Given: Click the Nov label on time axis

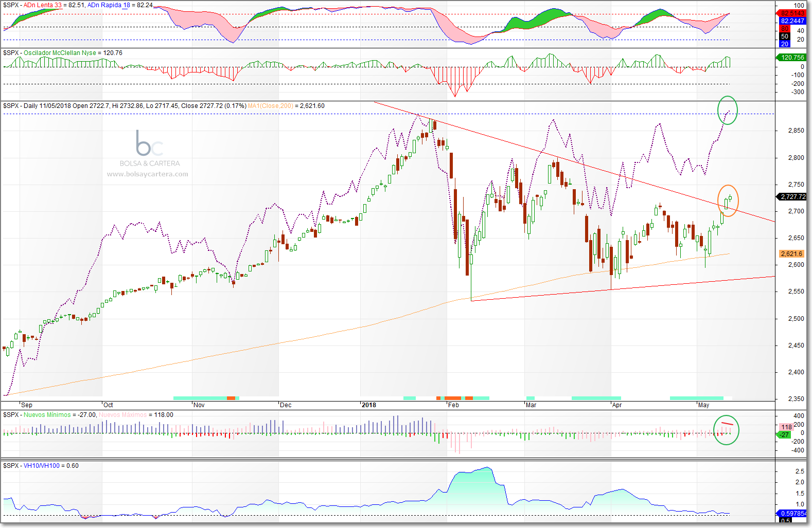Looking at the screenshot, I should [x=199, y=405].
